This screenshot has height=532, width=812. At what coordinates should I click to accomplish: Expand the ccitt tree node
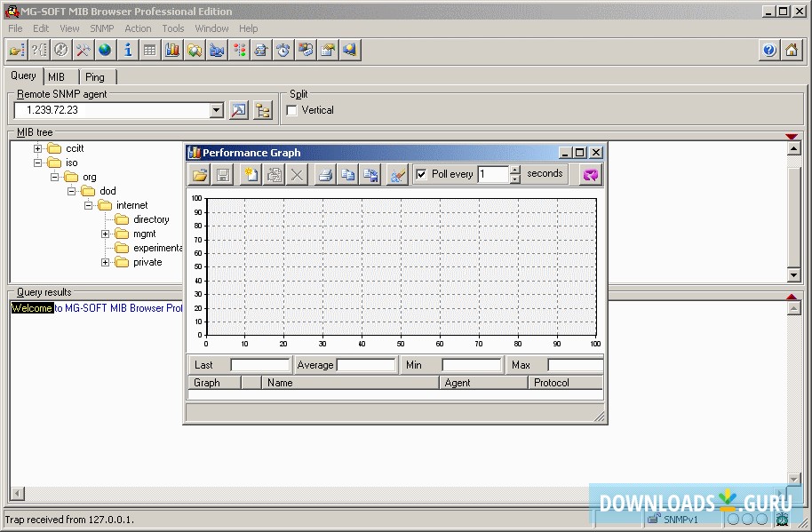tap(37, 148)
